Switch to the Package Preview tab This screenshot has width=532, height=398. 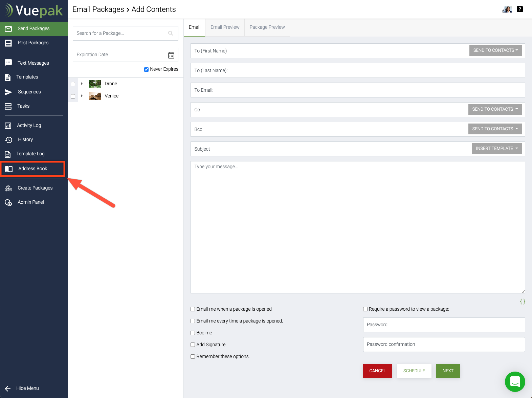[267, 27]
